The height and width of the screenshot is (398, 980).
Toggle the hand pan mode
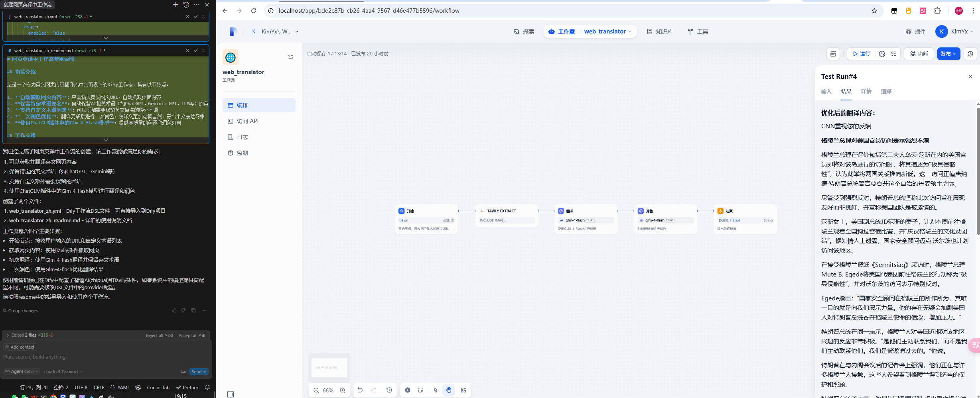tap(449, 390)
